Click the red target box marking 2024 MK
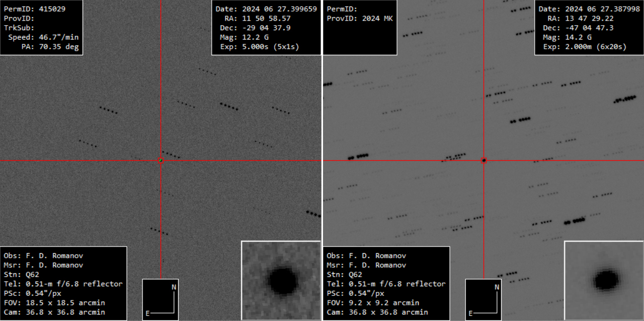This screenshot has width=644, height=321. tap(484, 160)
